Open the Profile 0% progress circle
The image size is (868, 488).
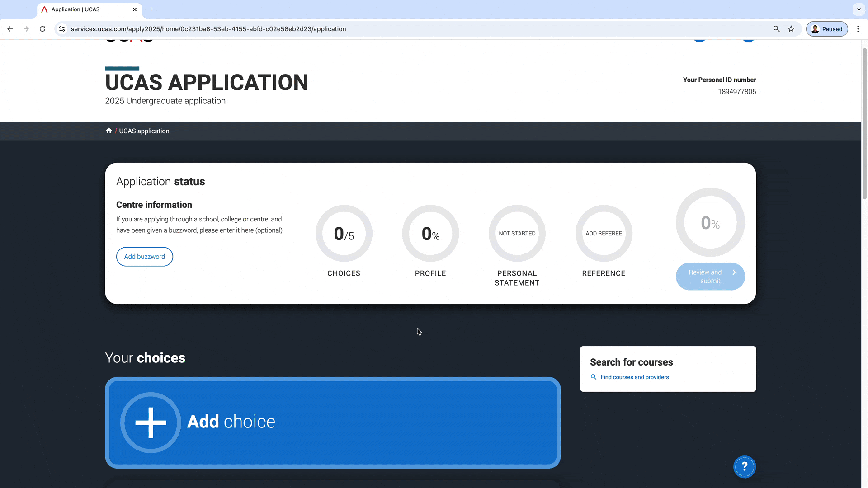click(430, 234)
